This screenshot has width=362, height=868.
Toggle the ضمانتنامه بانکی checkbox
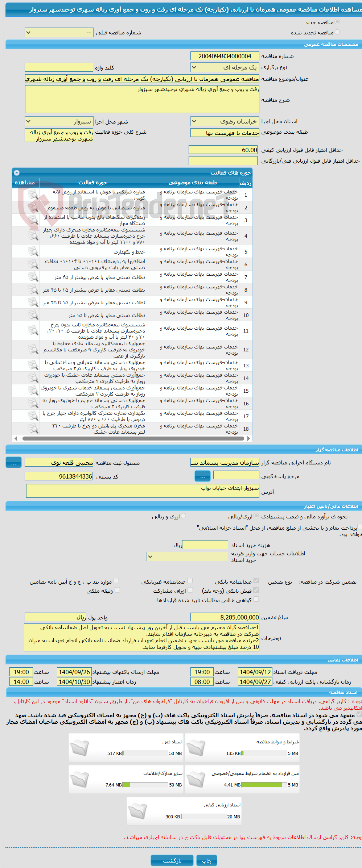[x=256, y=580]
